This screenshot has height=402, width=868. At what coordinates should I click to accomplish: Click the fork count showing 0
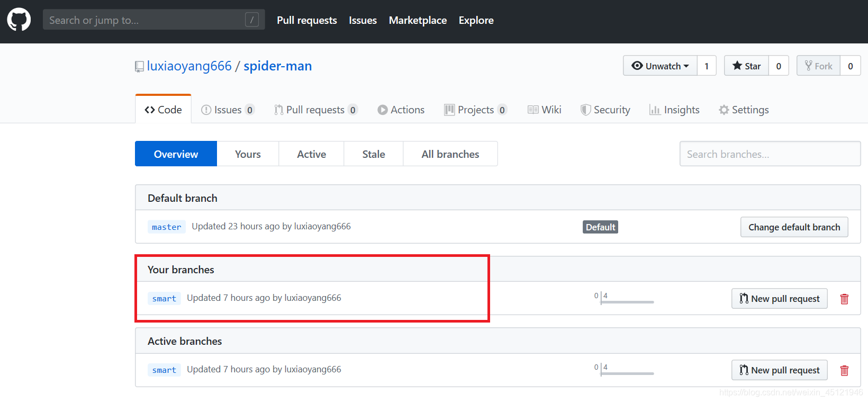851,66
